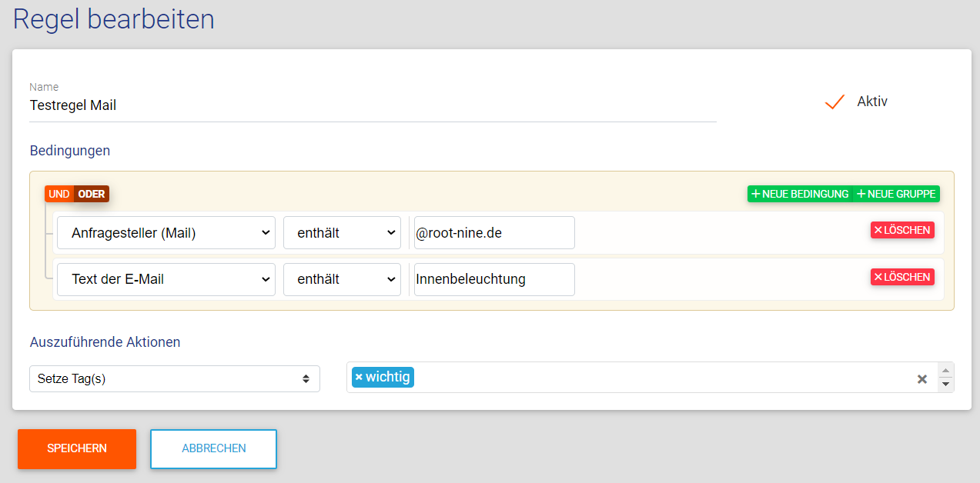This screenshot has width=980, height=483.
Task: Click the @root-nine.de value input
Action: tap(493, 233)
